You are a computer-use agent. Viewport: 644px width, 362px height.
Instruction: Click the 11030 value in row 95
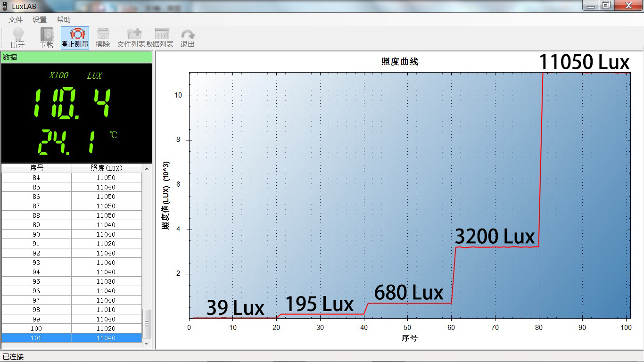(x=106, y=281)
